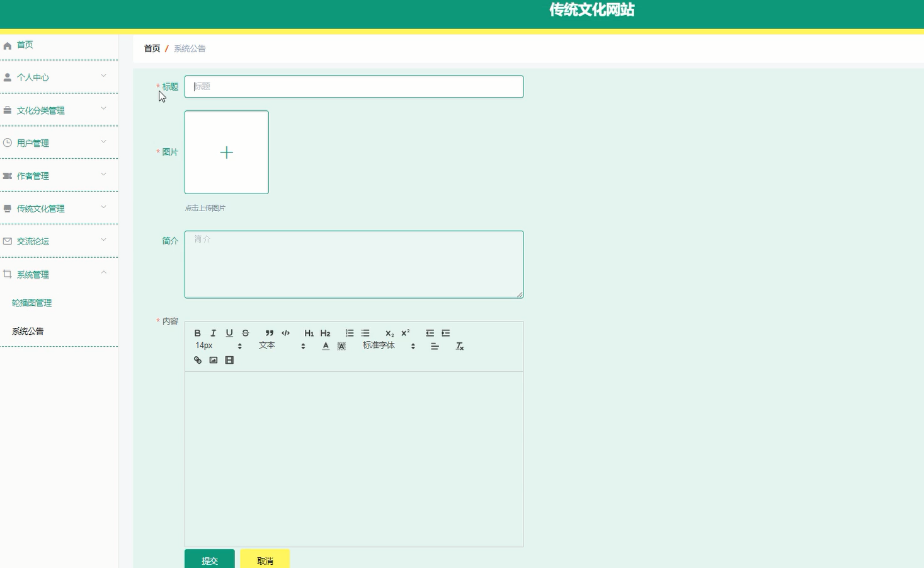Click the 系统公告 breadcrumb text
The image size is (924, 568).
coord(190,49)
